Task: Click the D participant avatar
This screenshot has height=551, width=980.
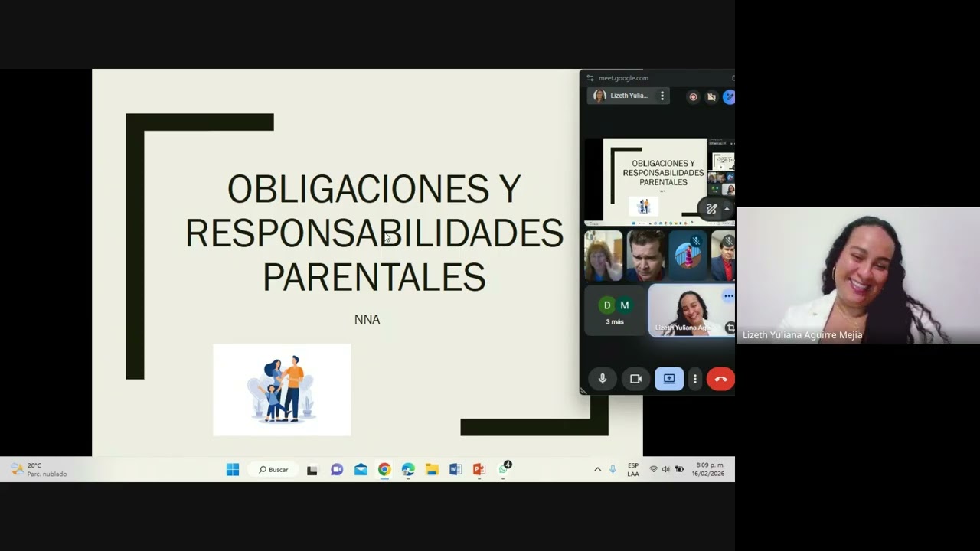Action: (x=607, y=305)
